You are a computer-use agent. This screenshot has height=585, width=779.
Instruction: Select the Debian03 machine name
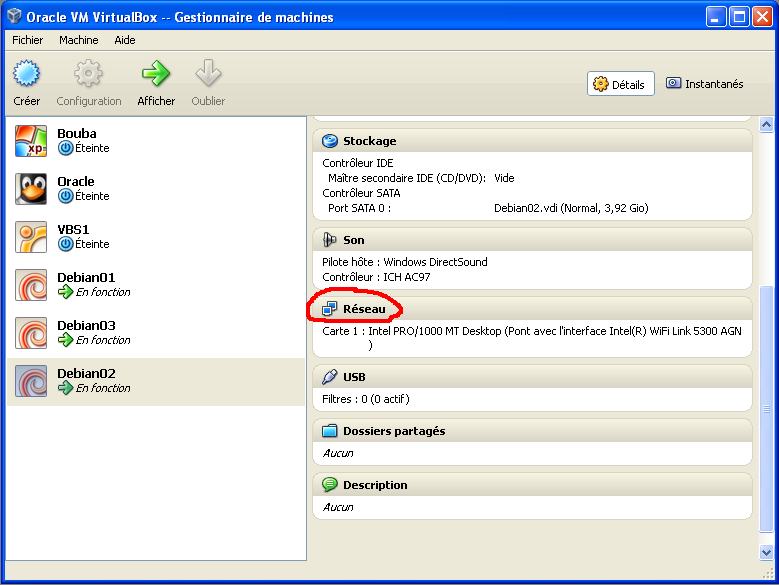[86, 325]
